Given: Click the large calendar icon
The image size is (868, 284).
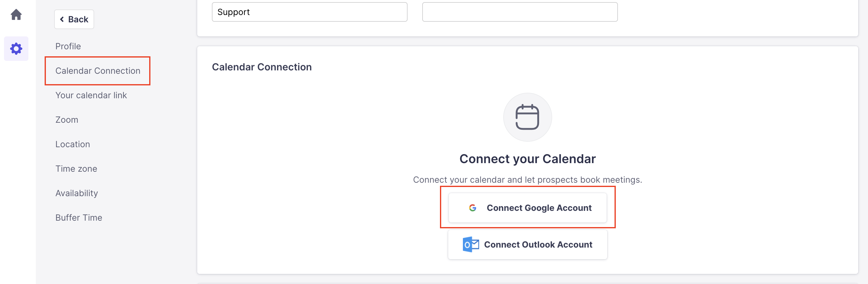Looking at the screenshot, I should pyautogui.click(x=527, y=117).
